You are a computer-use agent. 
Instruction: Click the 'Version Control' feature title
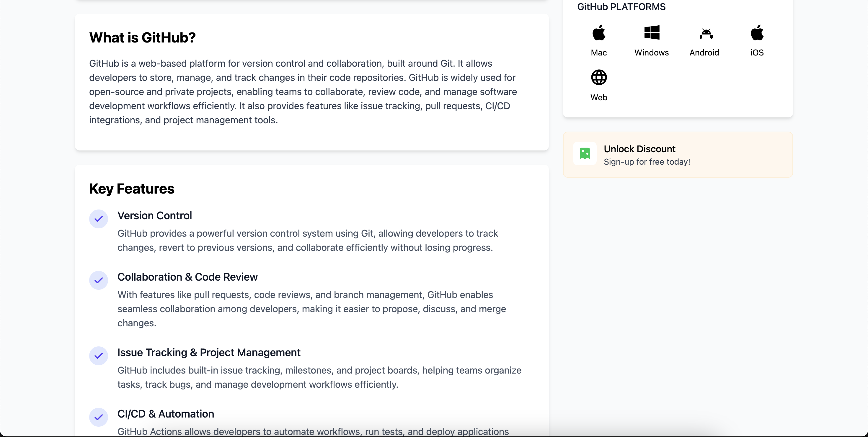155,215
